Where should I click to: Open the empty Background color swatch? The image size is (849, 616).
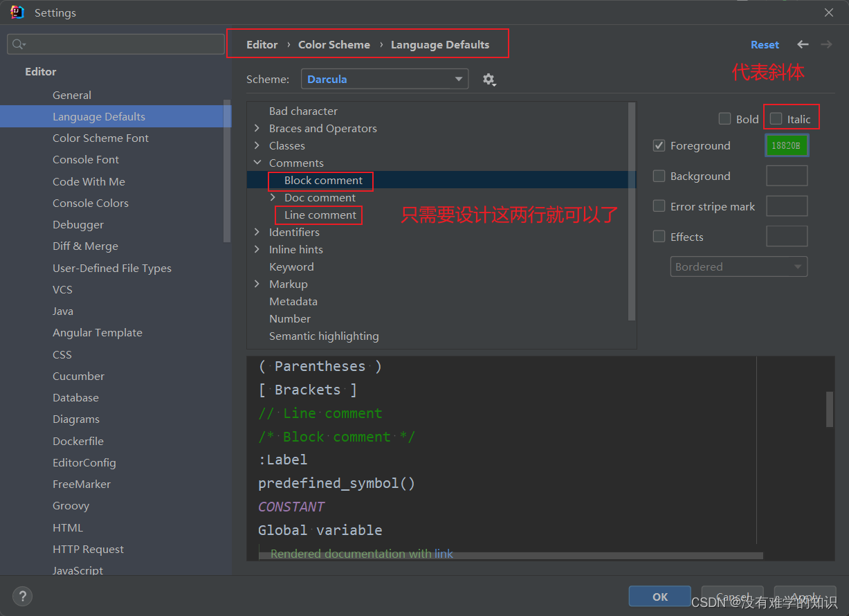[x=787, y=176]
